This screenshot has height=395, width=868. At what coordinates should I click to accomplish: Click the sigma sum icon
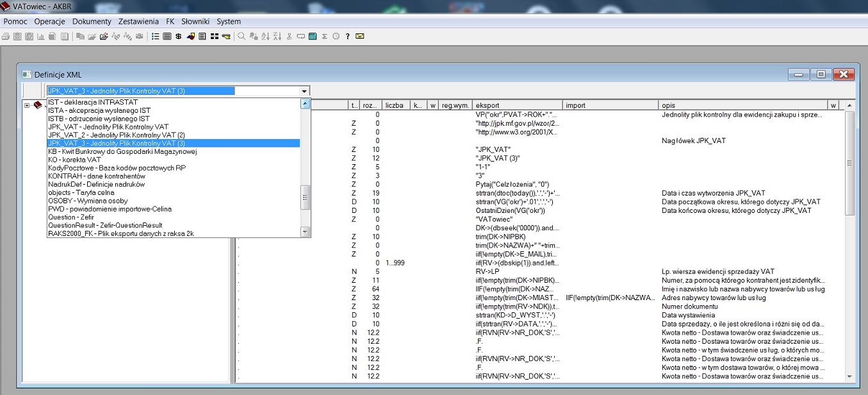click(x=324, y=37)
